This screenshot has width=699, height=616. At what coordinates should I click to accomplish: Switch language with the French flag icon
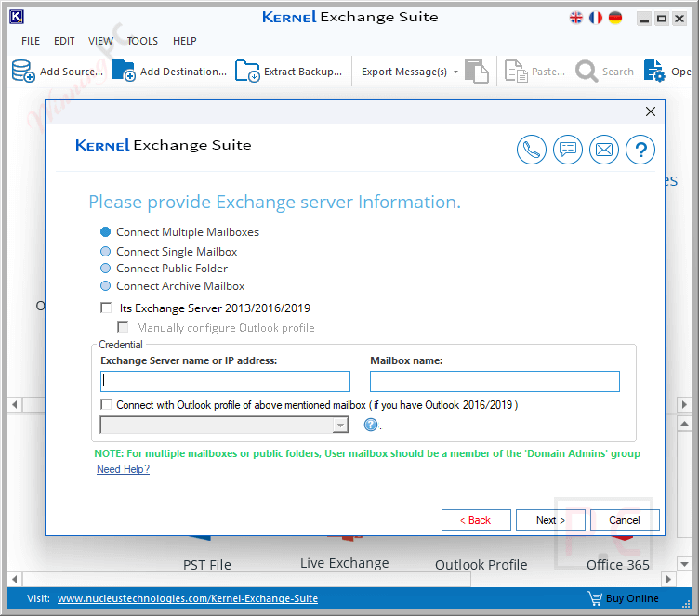tap(596, 18)
